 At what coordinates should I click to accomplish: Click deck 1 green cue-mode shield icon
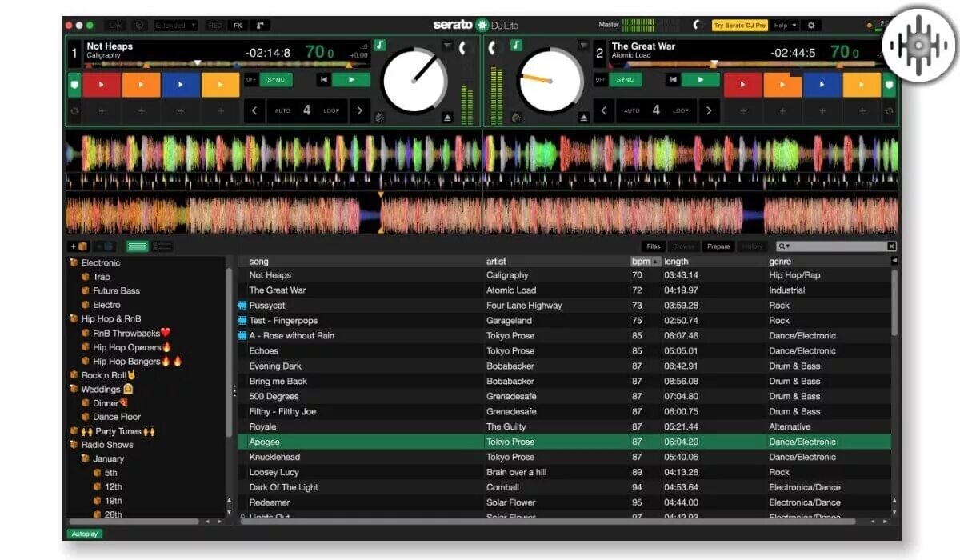74,84
